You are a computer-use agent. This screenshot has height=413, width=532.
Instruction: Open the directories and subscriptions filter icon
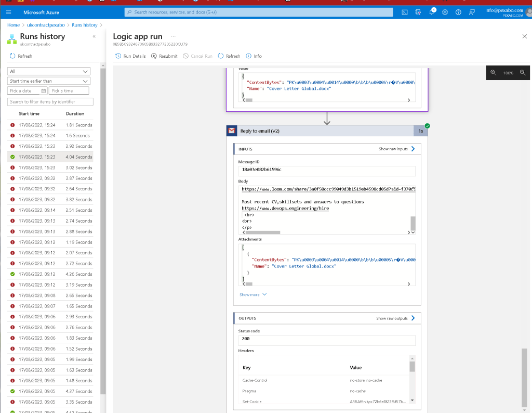pyautogui.click(x=418, y=12)
